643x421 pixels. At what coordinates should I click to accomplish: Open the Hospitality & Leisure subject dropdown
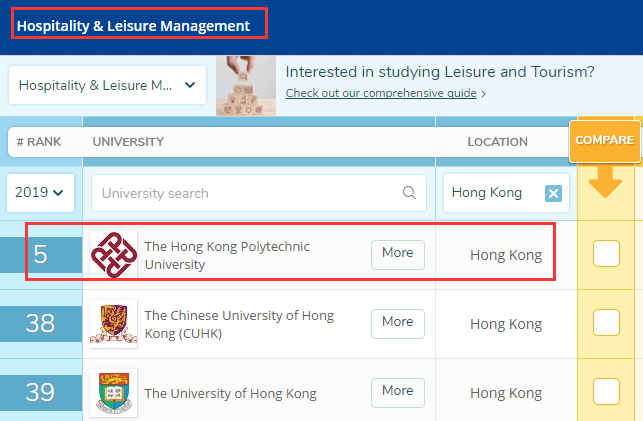[x=107, y=85]
